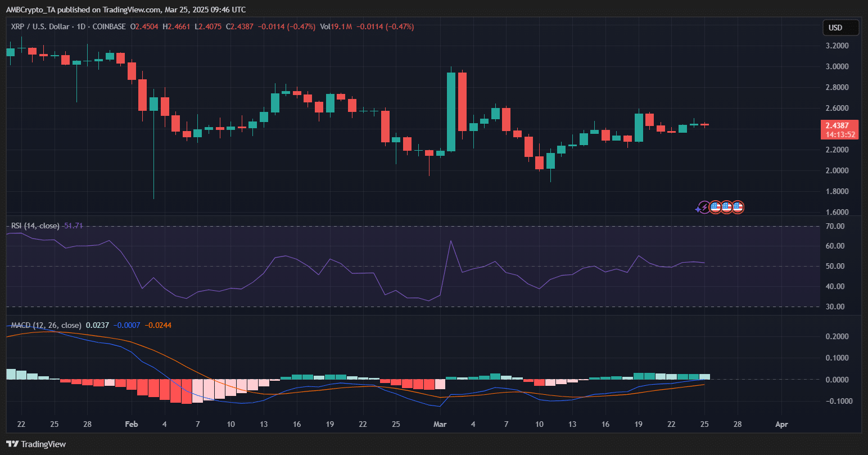The image size is (868, 455).
Task: Select the COINBASE exchange label
Action: pyautogui.click(x=110, y=26)
